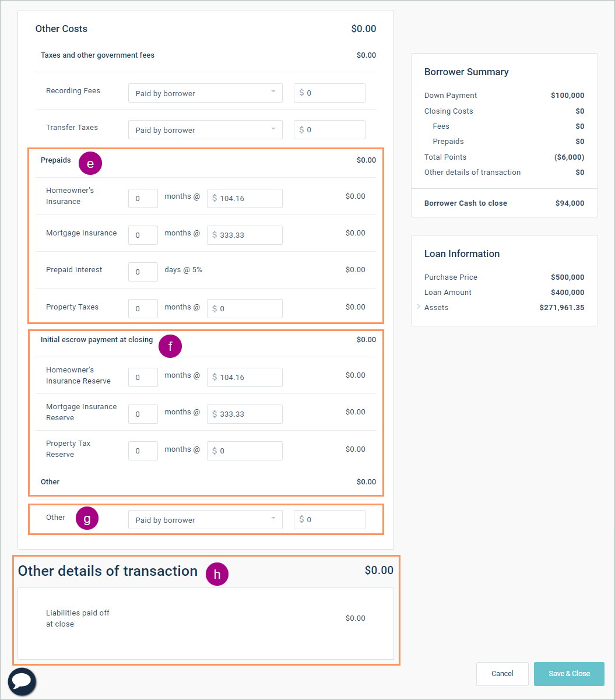Edit Mortgage Insurance Reserve amount field

point(245,414)
